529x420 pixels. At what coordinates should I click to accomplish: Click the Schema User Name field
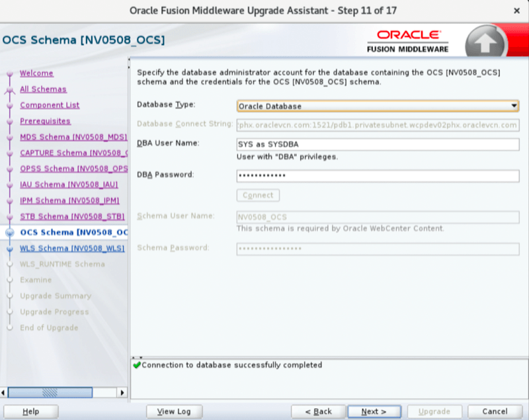point(378,217)
